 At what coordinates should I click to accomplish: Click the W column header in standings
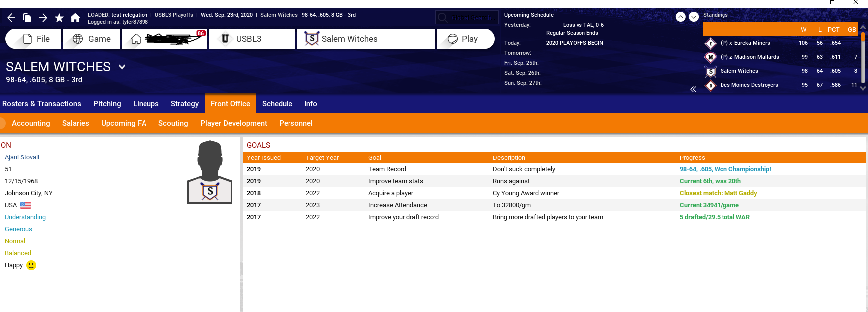pyautogui.click(x=803, y=30)
